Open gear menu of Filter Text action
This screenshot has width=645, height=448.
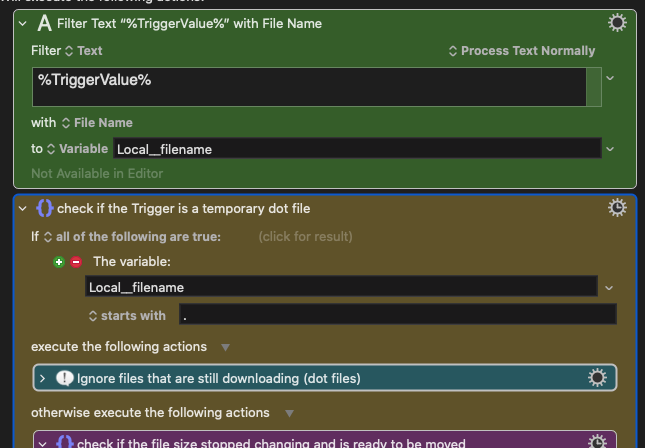pyautogui.click(x=618, y=23)
